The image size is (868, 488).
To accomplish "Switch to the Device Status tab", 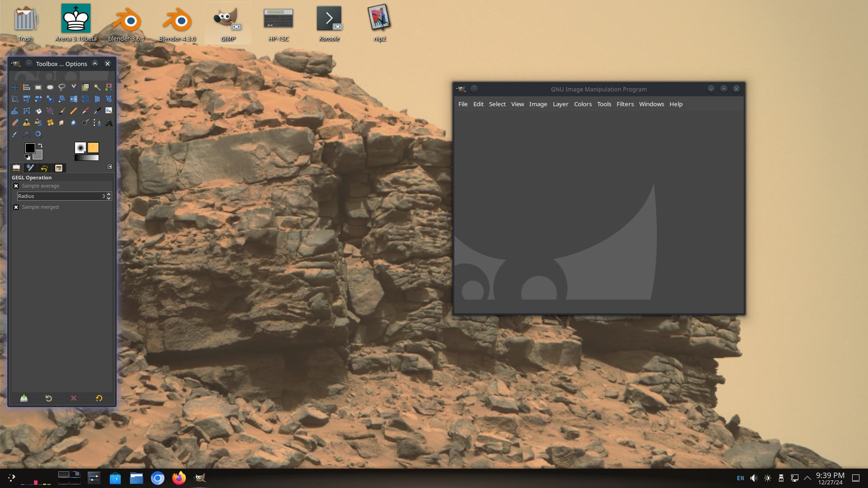I will point(30,168).
